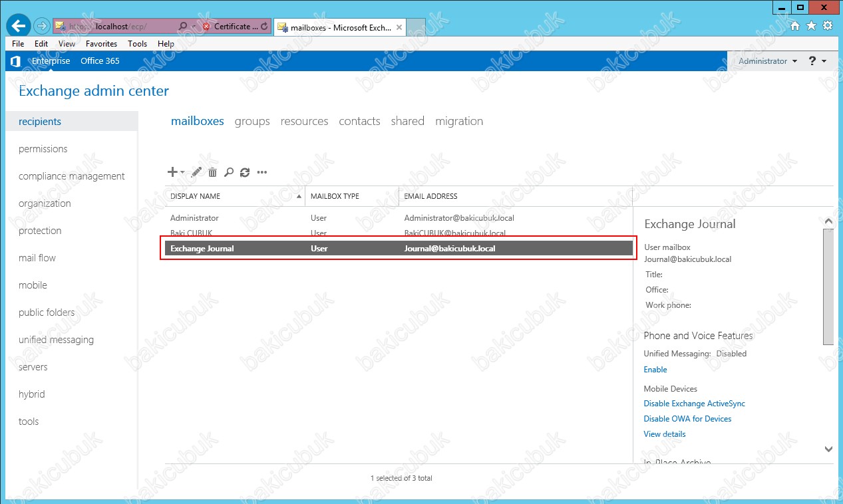Sort by the DISPLAY NAME column header
The image size is (843, 504).
pos(235,196)
